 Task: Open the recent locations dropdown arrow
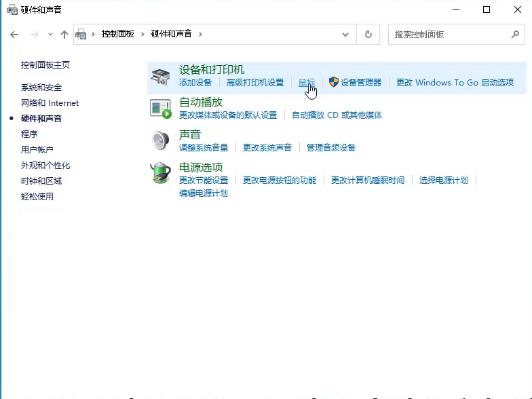50,34
